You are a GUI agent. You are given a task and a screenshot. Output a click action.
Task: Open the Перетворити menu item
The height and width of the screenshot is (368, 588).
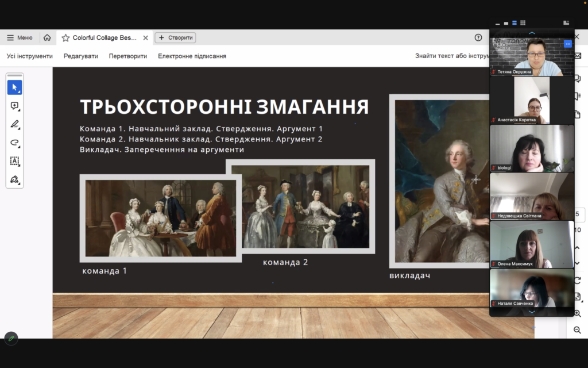point(128,56)
